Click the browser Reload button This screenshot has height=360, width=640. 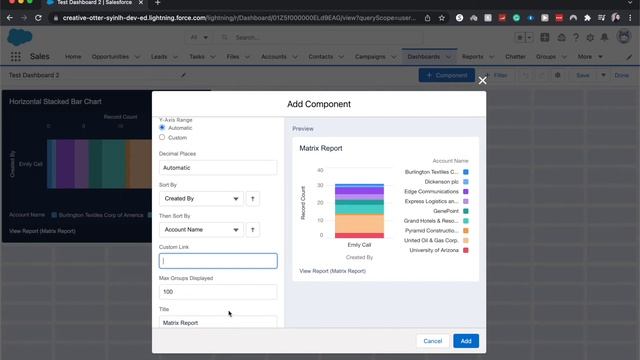[38, 18]
